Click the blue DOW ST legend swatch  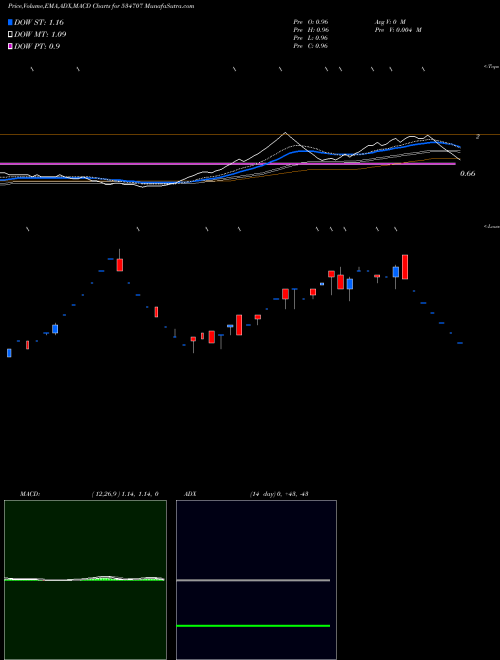pos(11,22)
